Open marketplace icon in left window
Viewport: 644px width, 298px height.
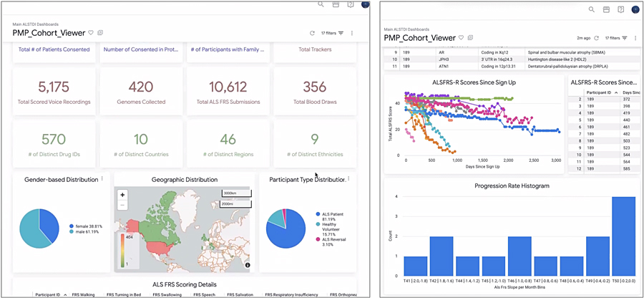(336, 4)
